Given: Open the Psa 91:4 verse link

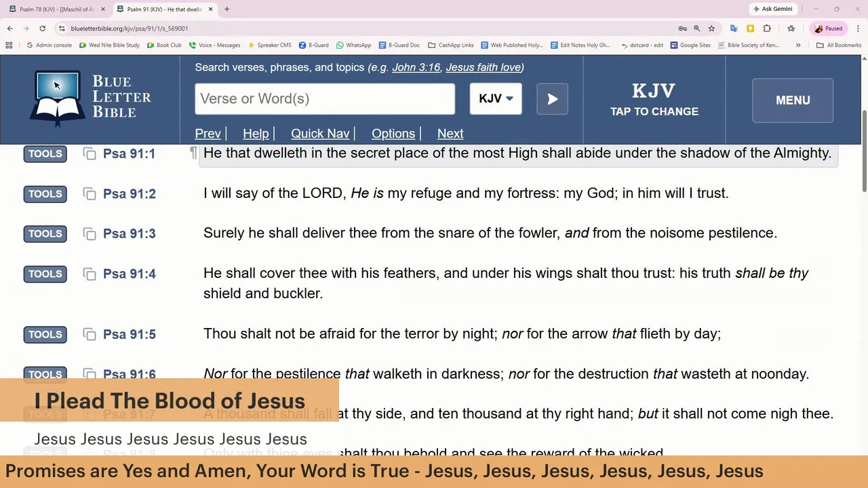Looking at the screenshot, I should coord(129,274).
